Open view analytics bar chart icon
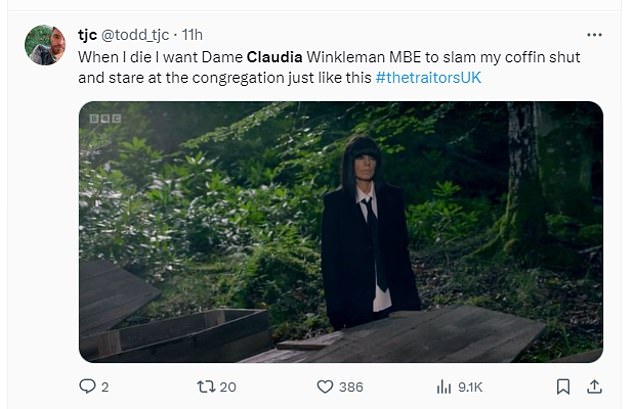634x409 pixels. click(444, 387)
